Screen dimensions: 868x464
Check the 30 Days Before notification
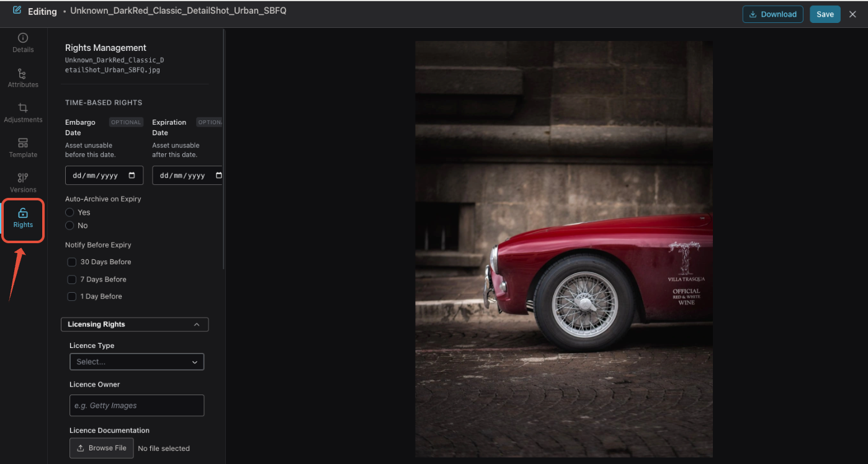(72, 262)
